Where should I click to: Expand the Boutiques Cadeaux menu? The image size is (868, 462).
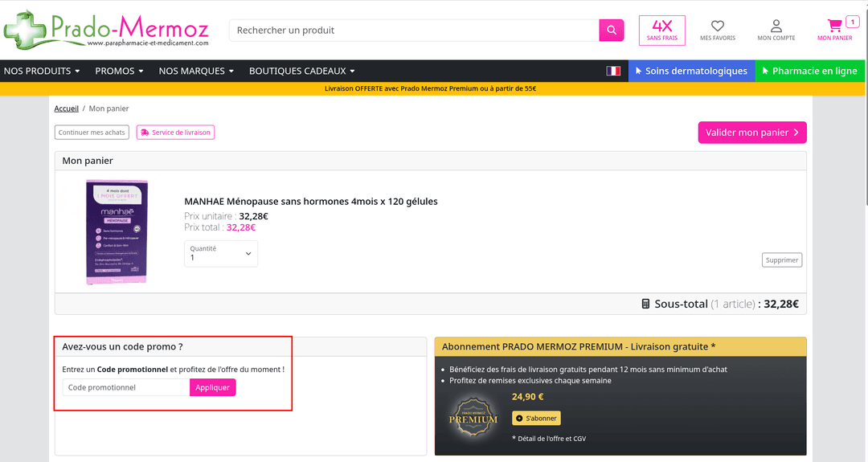pos(301,71)
